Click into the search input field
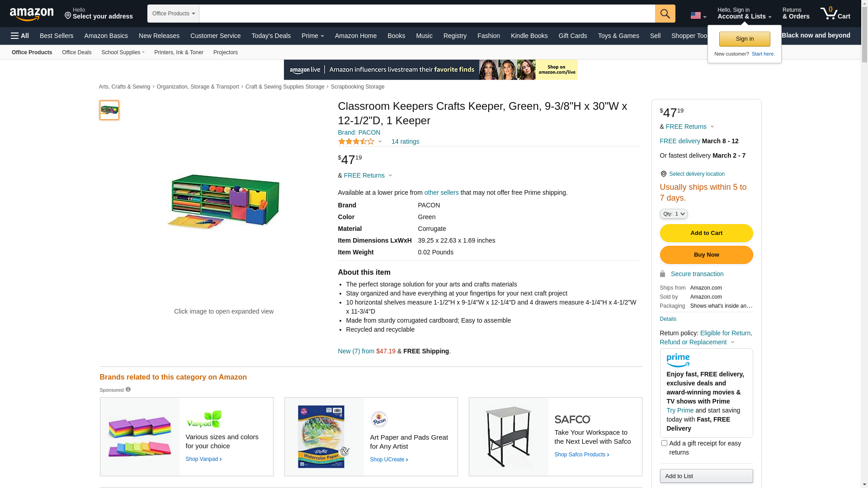This screenshot has height=488, width=868. (427, 14)
